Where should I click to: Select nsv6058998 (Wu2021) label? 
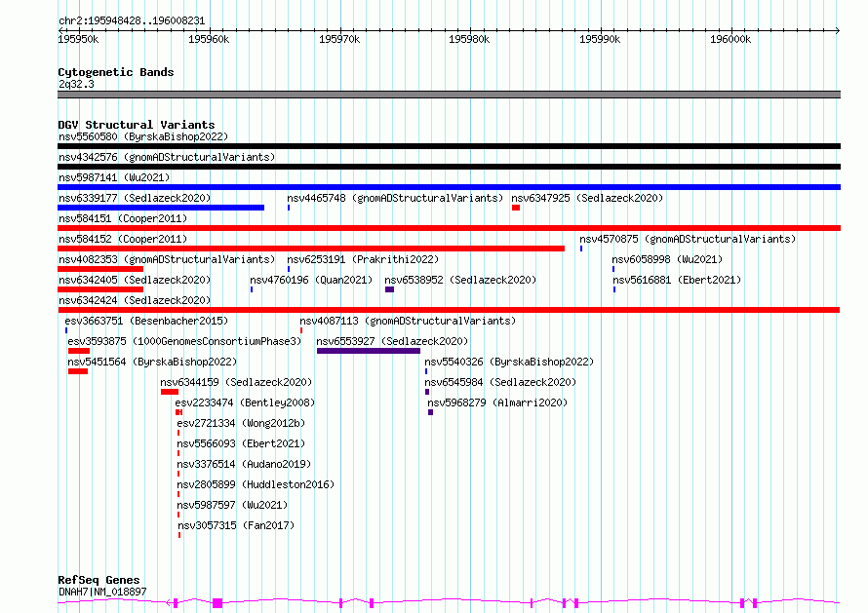coord(667,259)
